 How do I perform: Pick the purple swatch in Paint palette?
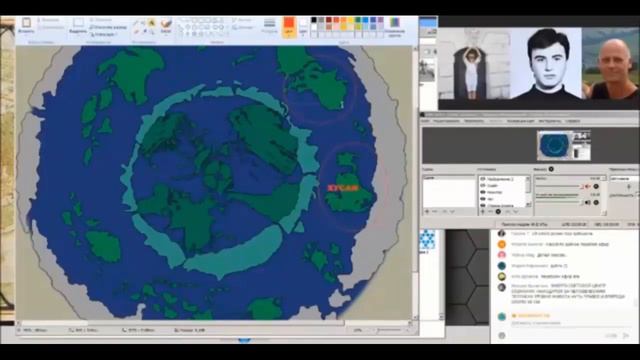[x=380, y=20]
